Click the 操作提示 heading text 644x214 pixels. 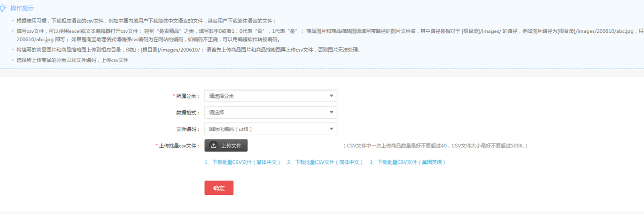[x=22, y=8]
